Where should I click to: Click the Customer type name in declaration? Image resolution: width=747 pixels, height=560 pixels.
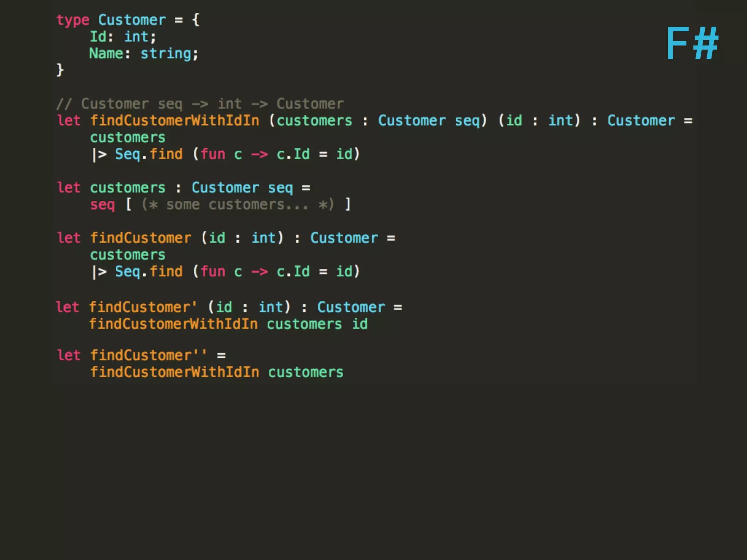132,20
